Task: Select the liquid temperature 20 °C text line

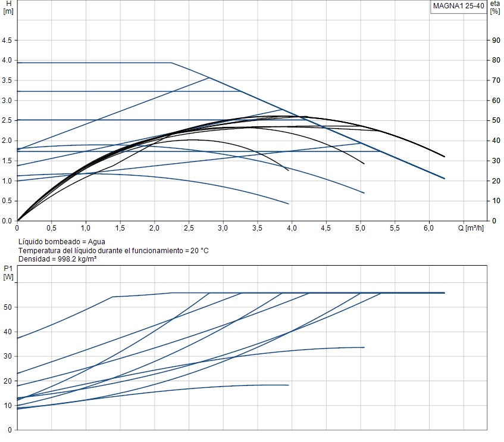Action: (x=114, y=251)
